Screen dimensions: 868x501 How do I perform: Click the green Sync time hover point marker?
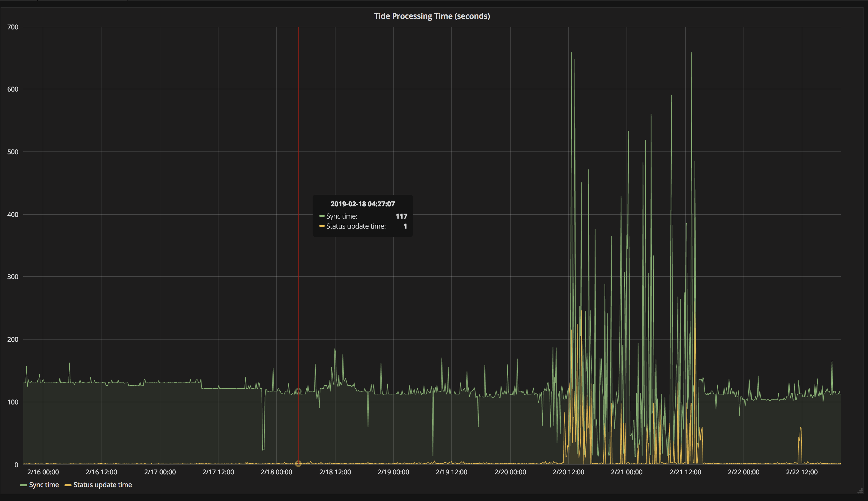[x=298, y=391]
